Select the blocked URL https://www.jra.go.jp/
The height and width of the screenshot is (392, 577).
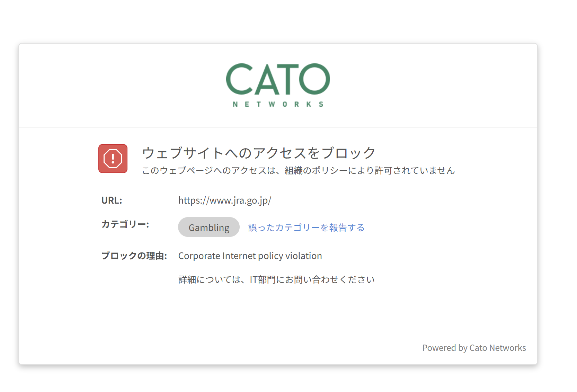tap(225, 201)
